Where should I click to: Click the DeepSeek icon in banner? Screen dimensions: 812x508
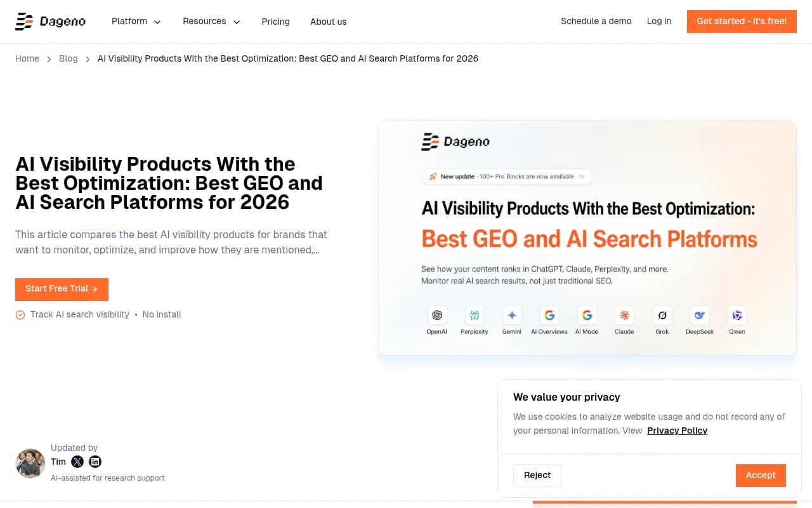[700, 315]
